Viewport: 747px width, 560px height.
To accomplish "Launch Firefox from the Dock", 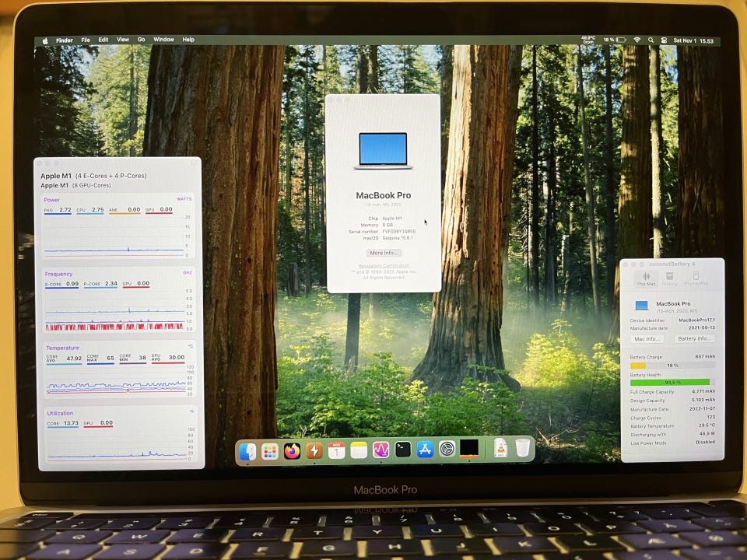I will tap(292, 450).
